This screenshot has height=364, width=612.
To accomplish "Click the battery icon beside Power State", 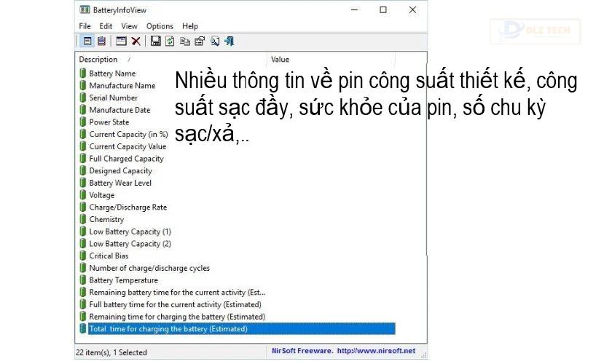I will tap(83, 122).
